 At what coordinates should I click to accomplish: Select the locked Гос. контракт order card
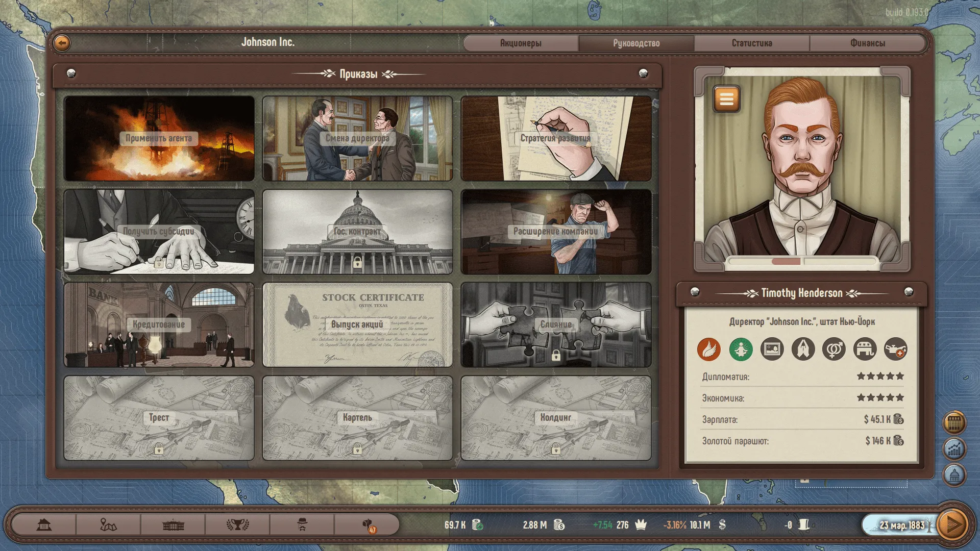(x=357, y=232)
